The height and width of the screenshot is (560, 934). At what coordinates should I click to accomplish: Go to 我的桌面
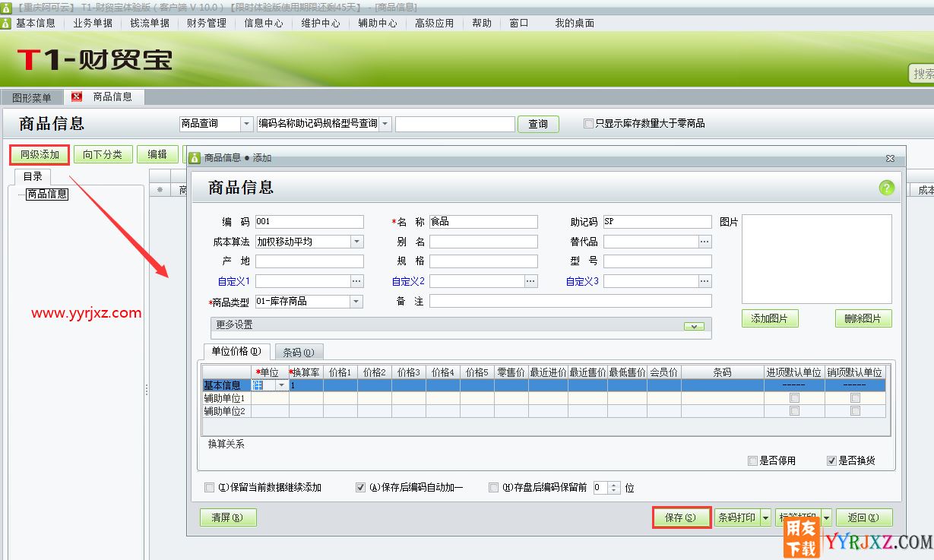point(575,23)
